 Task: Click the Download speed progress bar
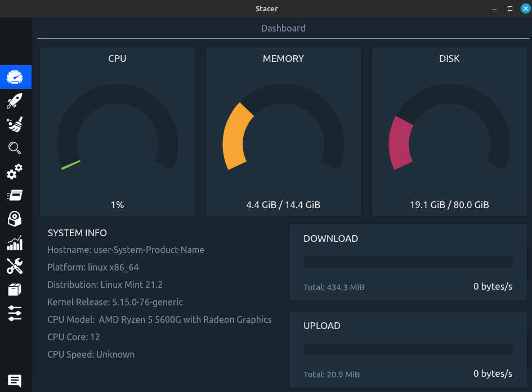click(x=408, y=262)
